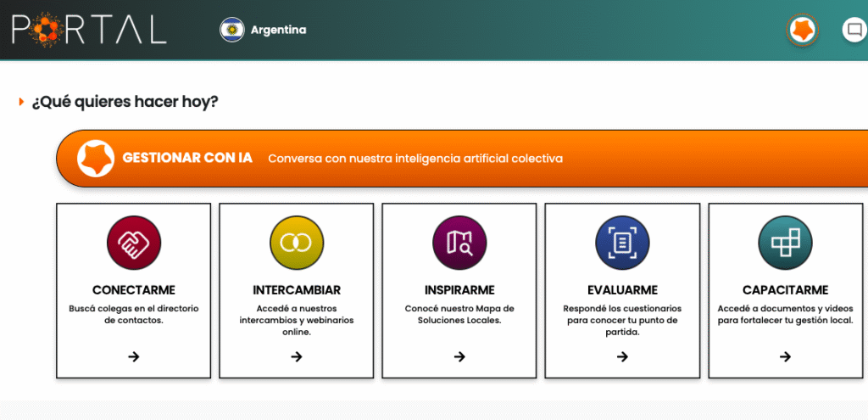Image resolution: width=868 pixels, height=420 pixels.
Task: Click the star icon in Gestionar con IA banner
Action: point(96,159)
